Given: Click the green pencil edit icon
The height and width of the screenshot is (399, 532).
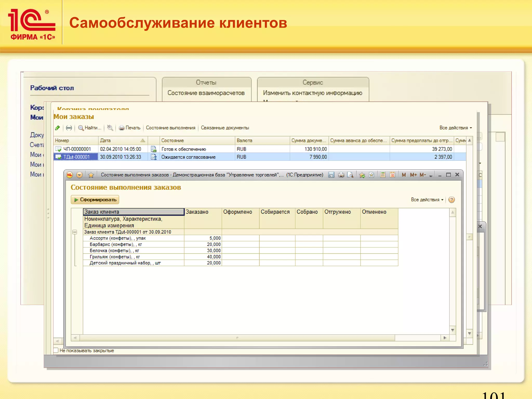Looking at the screenshot, I should [57, 128].
